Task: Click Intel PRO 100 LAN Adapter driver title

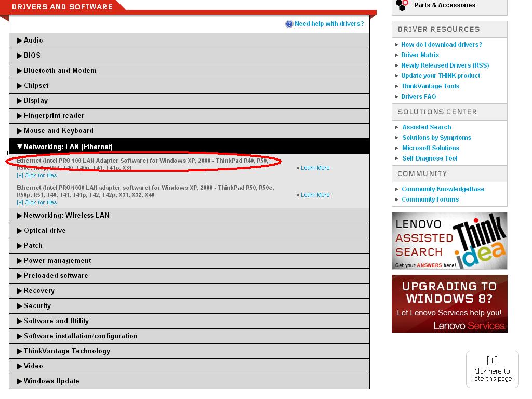Action: [x=142, y=164]
